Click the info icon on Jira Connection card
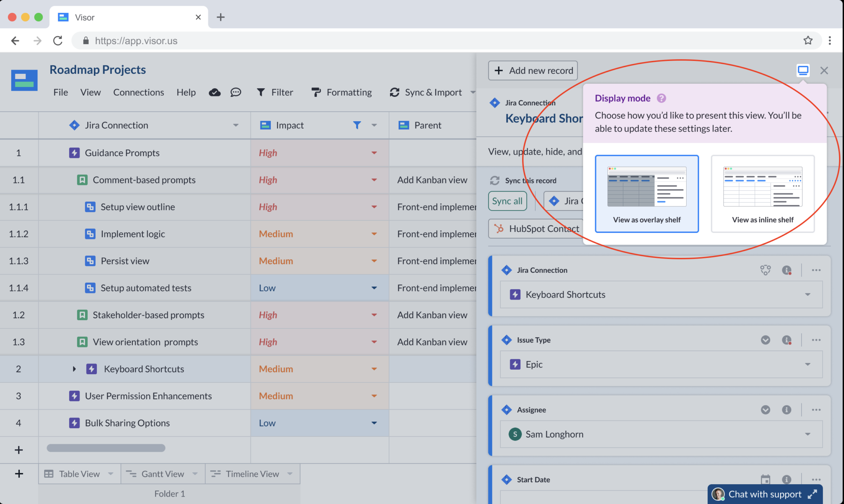 [786, 270]
